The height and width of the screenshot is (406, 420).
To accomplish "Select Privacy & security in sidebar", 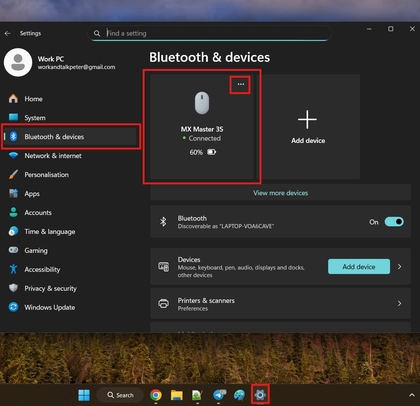I will tap(70, 289).
